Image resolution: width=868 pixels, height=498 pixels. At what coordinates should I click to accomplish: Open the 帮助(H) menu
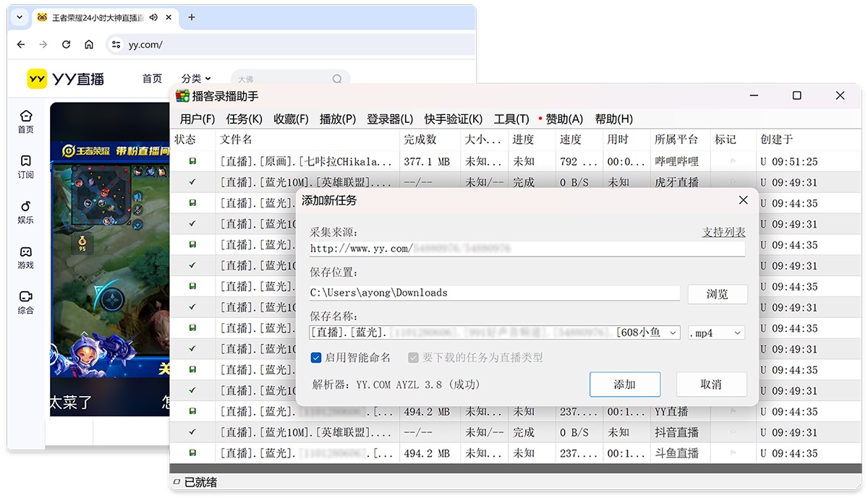[x=613, y=119]
